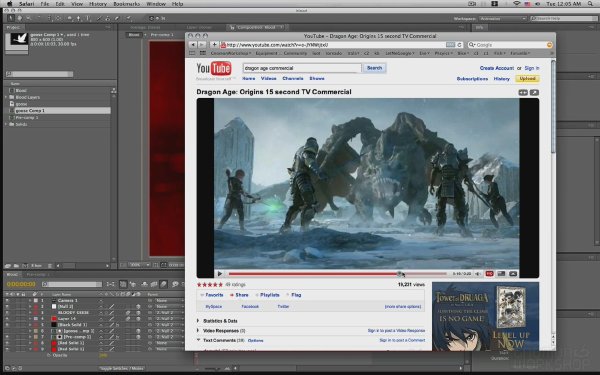Toggle the red HQ button on video player

(489, 274)
